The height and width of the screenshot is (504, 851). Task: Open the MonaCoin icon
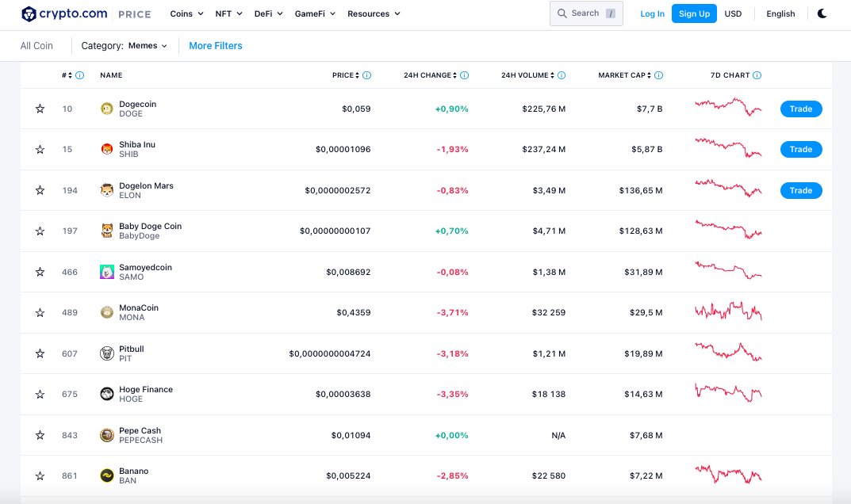pyautogui.click(x=107, y=312)
